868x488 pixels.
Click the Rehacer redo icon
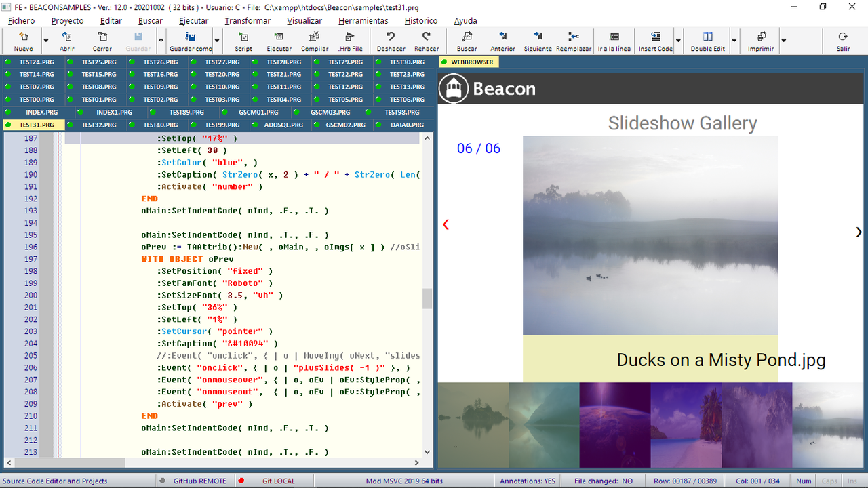427,37
